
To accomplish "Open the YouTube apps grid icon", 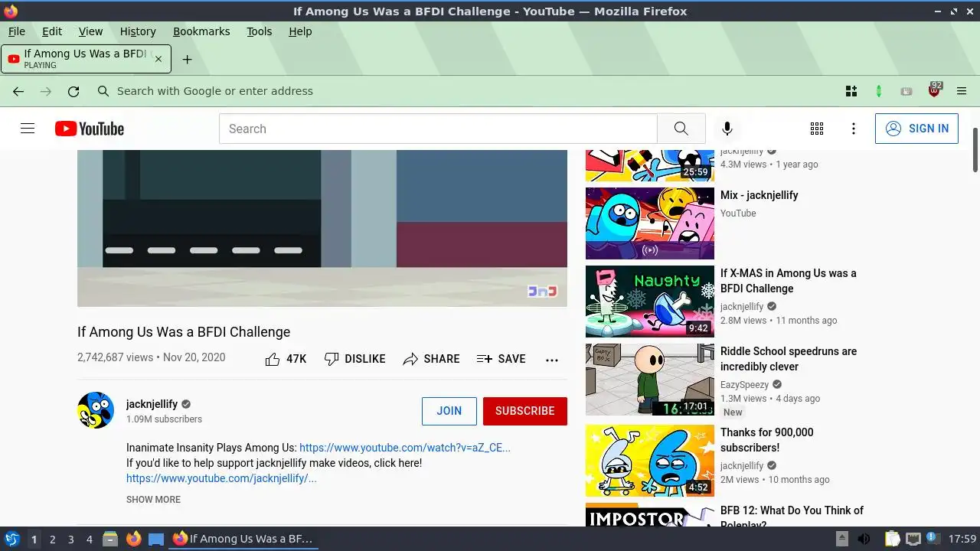I will [x=817, y=129].
